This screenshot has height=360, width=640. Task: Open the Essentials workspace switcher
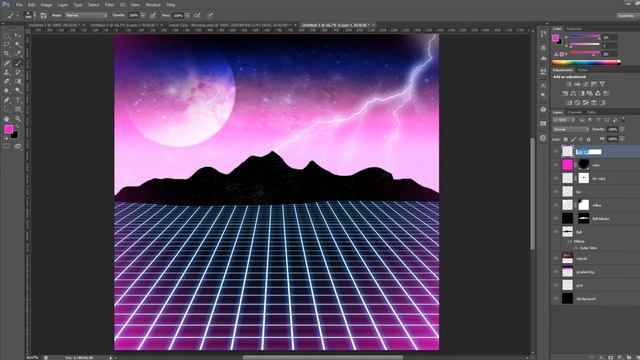627,16
